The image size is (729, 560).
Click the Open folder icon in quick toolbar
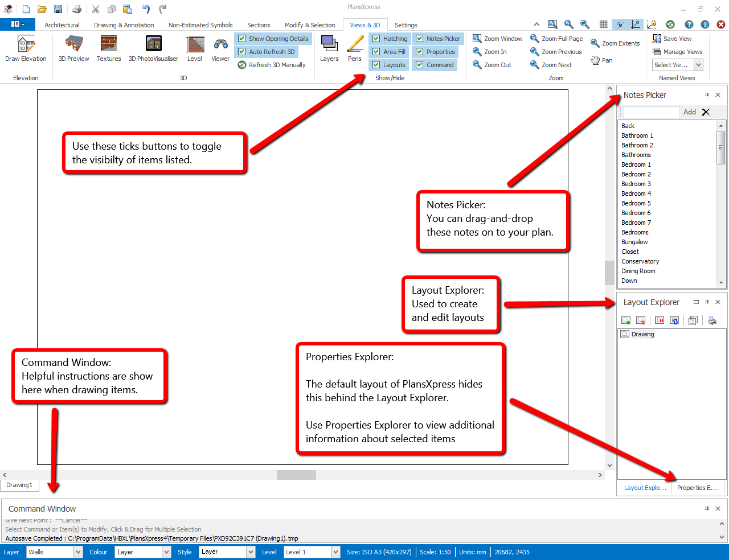point(42,9)
